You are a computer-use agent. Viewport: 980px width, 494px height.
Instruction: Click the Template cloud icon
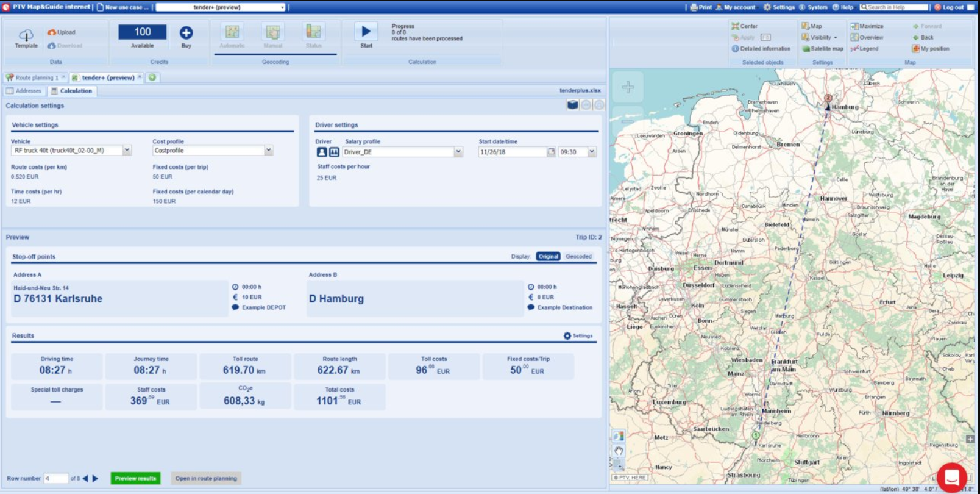pos(26,35)
